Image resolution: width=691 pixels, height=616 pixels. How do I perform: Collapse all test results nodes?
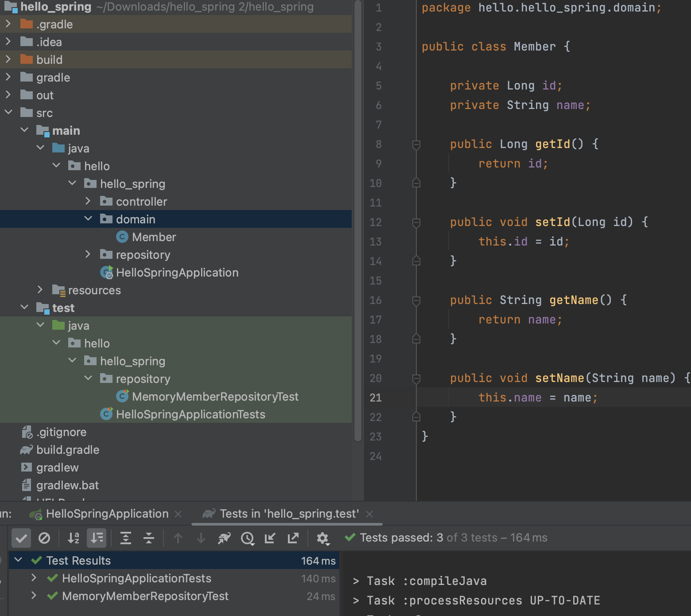tap(149, 538)
